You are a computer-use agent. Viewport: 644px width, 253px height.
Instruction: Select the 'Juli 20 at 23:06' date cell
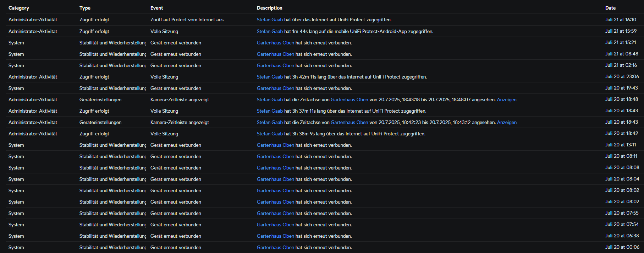(622, 76)
